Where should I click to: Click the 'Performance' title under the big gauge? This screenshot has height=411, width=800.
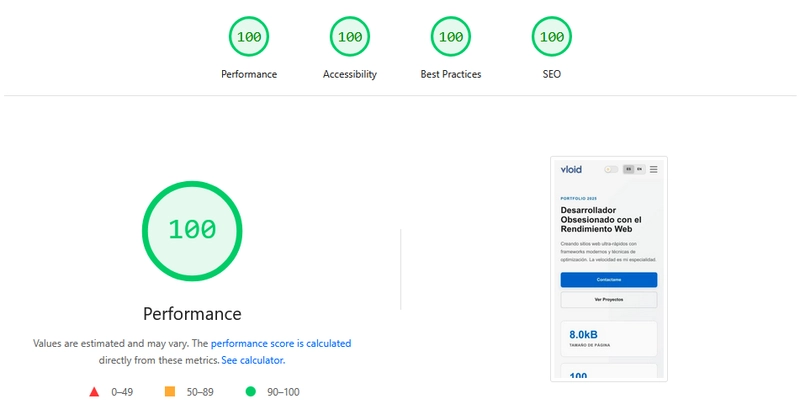pos(192,314)
